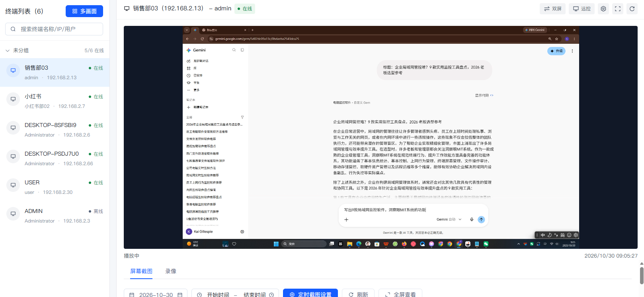
Task: Click the Windows Start icon in the remote taskbar
Action: pos(276,244)
